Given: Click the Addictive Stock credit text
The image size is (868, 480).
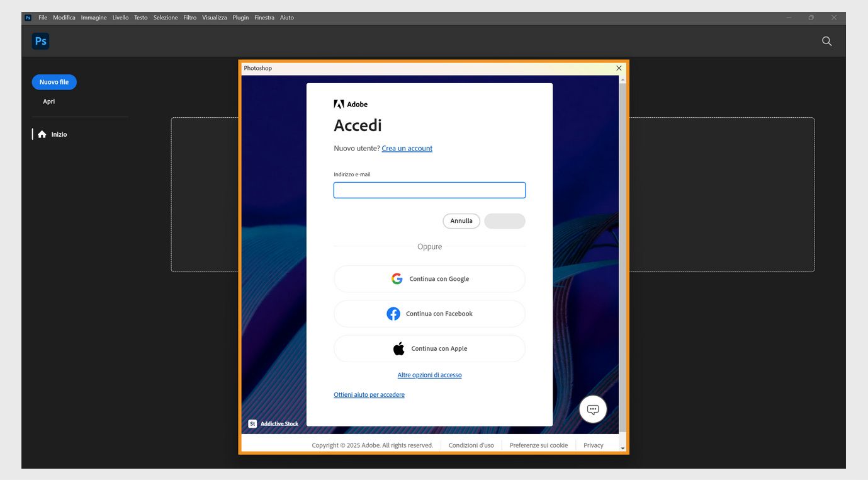Looking at the screenshot, I should 279,424.
